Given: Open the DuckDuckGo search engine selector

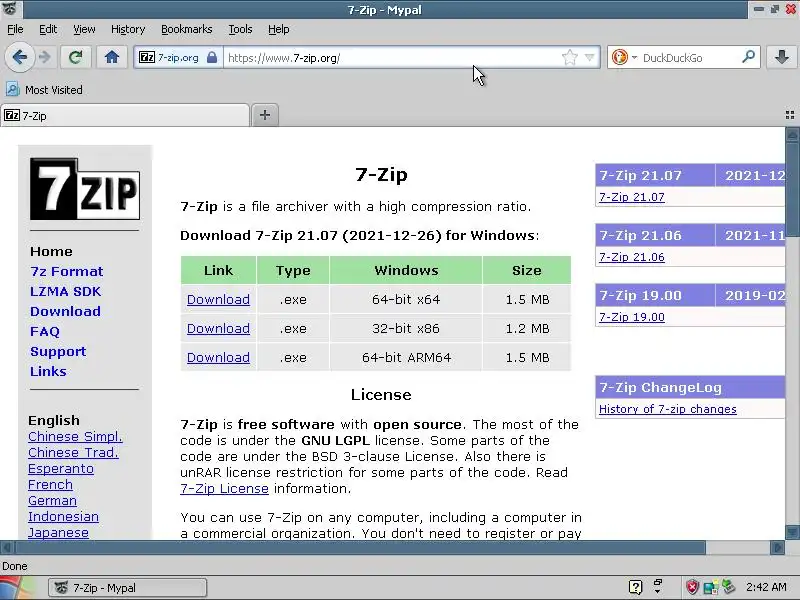Looking at the screenshot, I should (623, 57).
